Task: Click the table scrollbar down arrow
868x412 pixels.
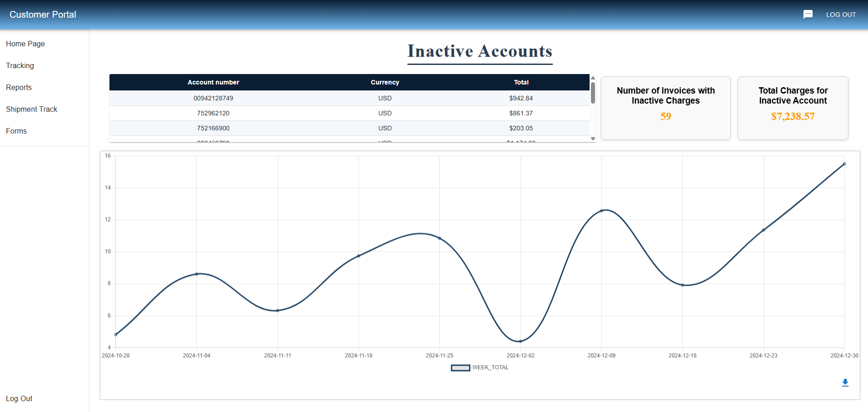Action: tap(593, 139)
